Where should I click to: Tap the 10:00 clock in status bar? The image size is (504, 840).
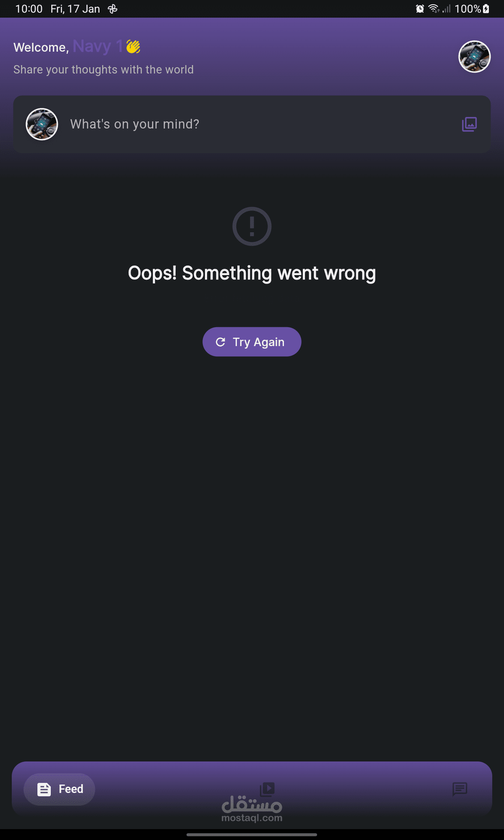click(29, 9)
